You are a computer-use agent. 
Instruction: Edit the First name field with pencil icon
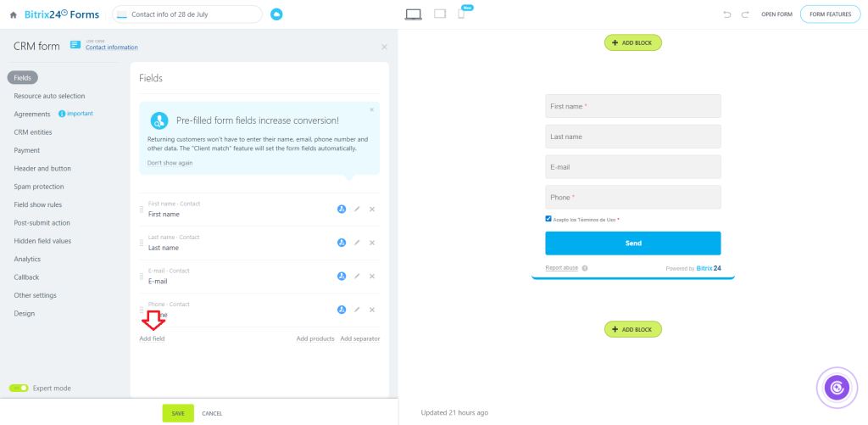pyautogui.click(x=357, y=209)
